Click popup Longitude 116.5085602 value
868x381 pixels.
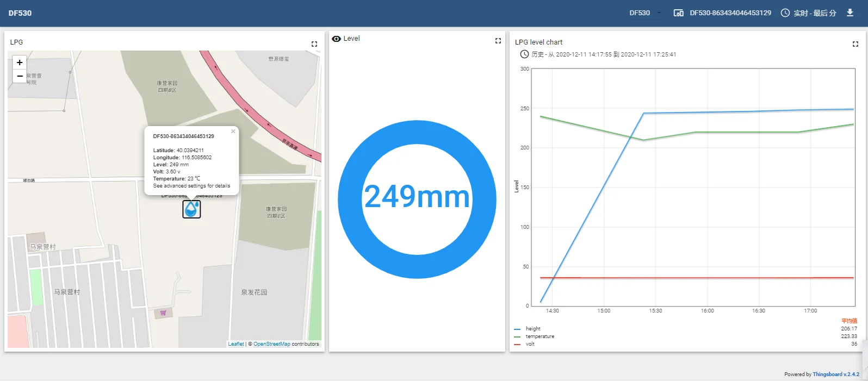(196, 158)
